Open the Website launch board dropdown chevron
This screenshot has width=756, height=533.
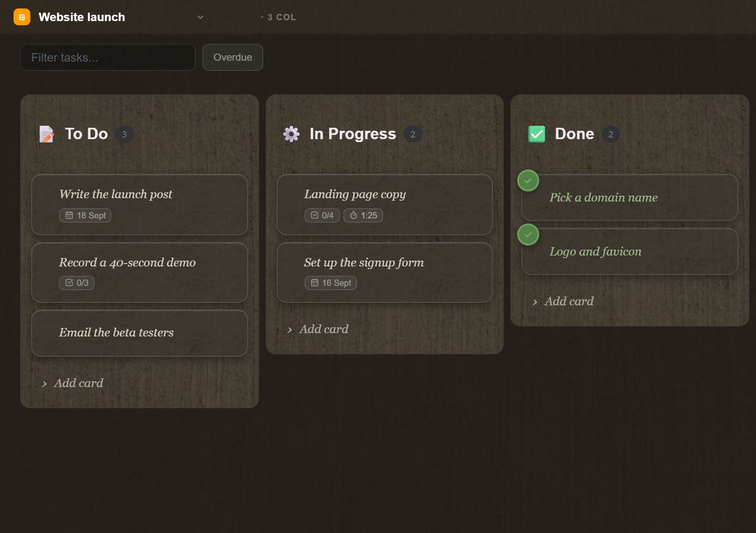(x=200, y=17)
